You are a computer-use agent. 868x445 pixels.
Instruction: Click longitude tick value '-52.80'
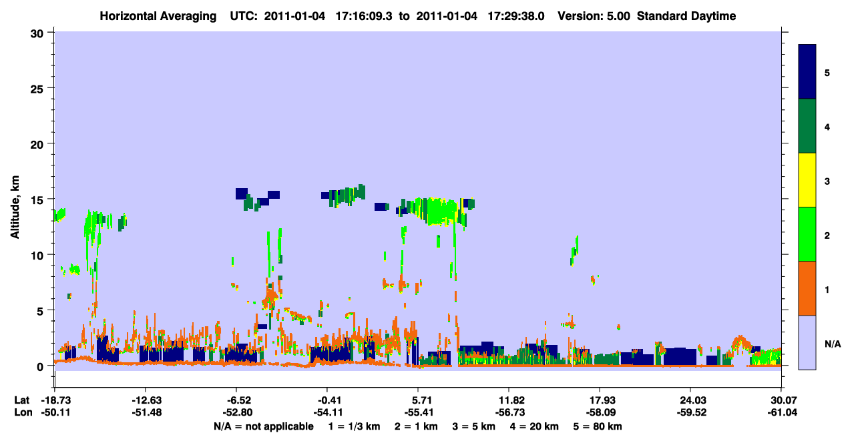click(236, 412)
